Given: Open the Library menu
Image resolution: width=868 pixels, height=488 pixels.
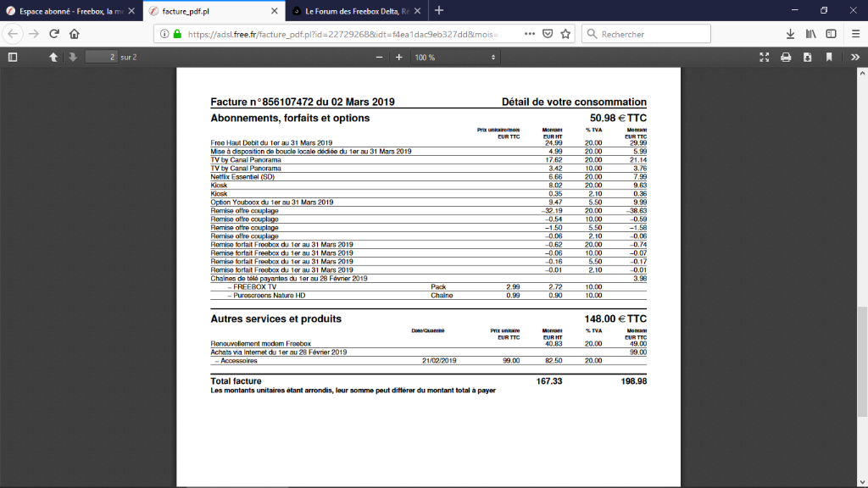Looking at the screenshot, I should [x=811, y=34].
